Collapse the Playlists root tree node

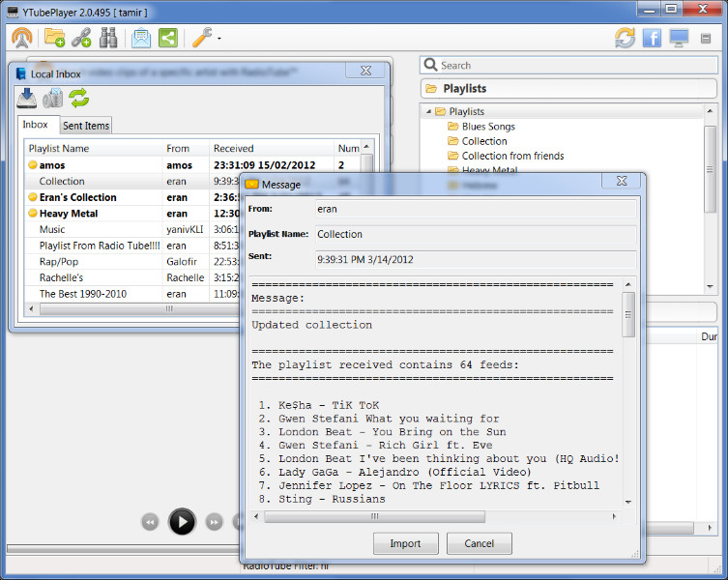point(428,112)
